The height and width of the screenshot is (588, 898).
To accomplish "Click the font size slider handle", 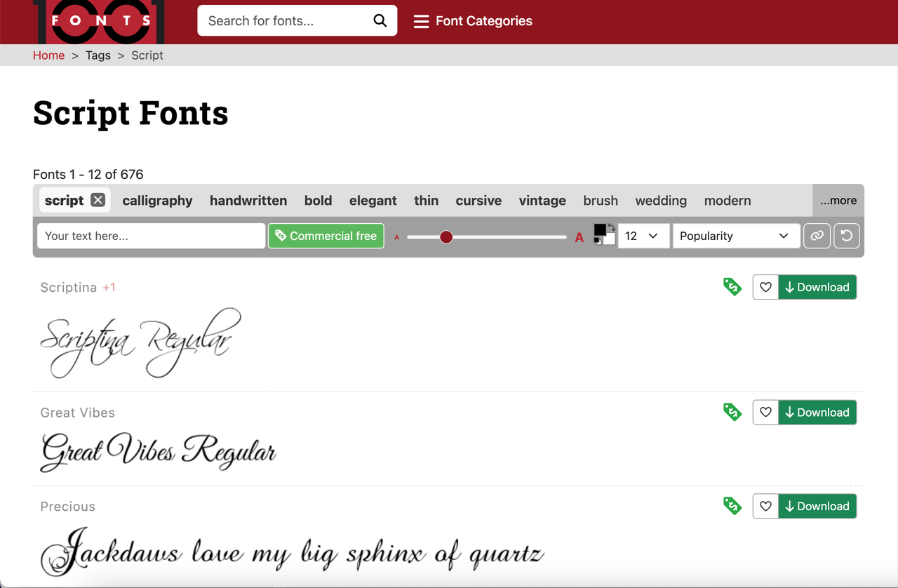I will point(446,237).
